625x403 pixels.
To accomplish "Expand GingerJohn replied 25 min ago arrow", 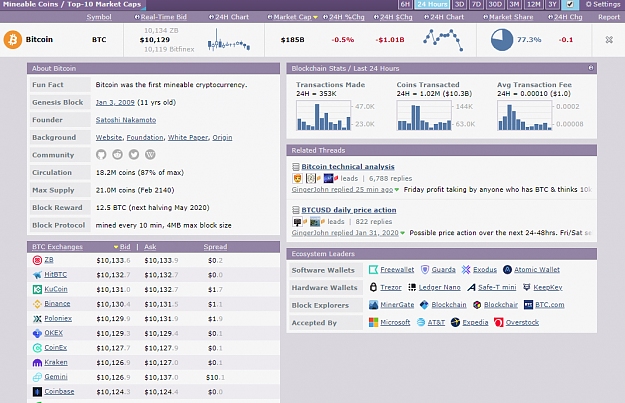I will 397,190.
